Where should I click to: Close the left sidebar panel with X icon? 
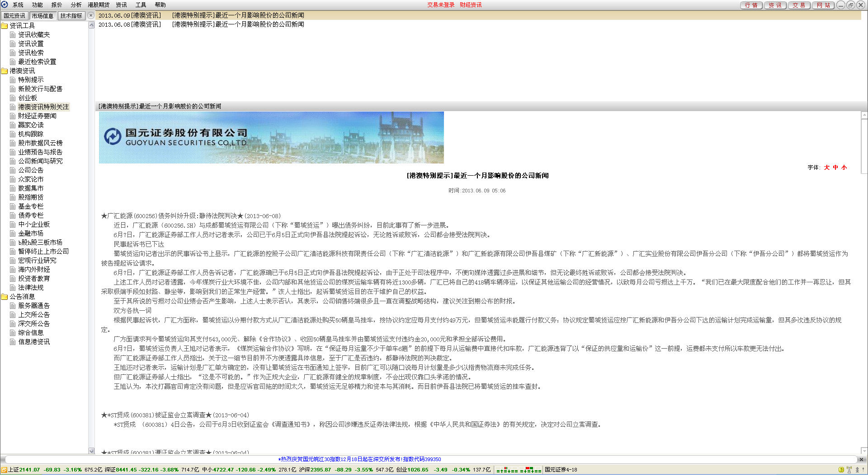[x=91, y=15]
